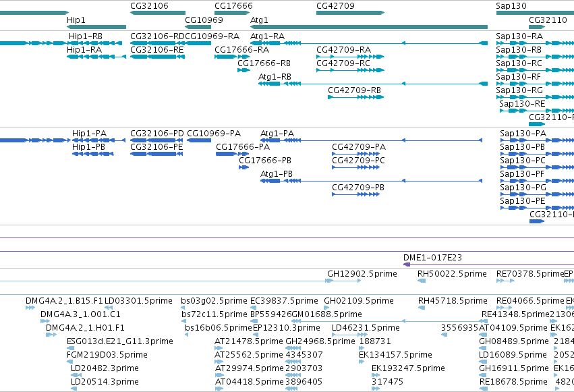Image resolution: width=574 pixels, height=392 pixels.
Task: Click the Sap130 gene label
Action: point(511,6)
